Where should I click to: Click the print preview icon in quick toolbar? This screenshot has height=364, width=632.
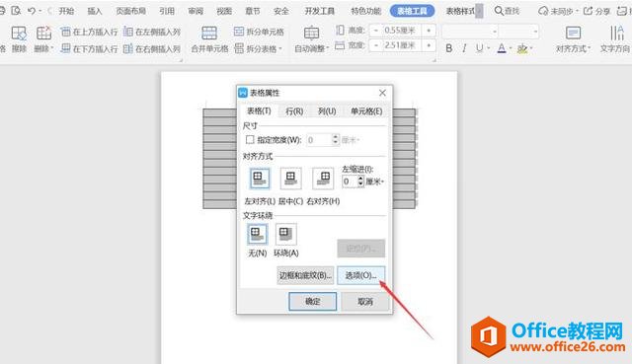tap(16, 11)
